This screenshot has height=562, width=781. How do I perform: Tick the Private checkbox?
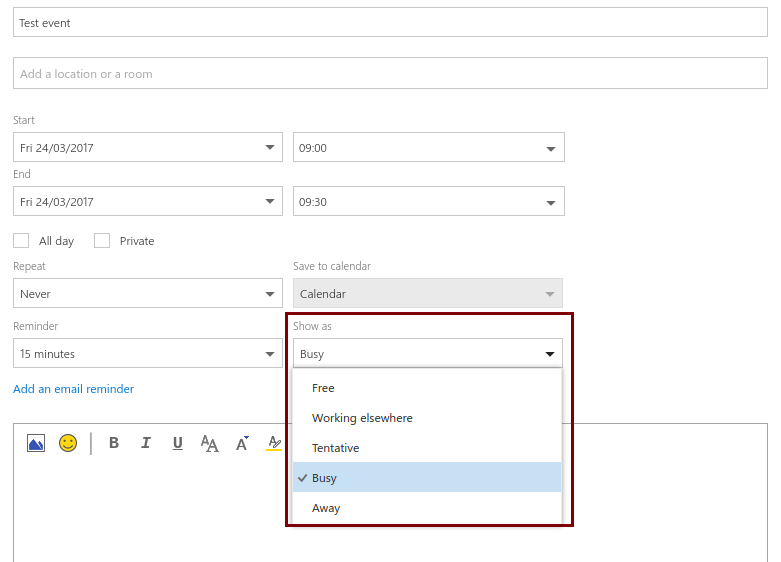pyautogui.click(x=102, y=241)
